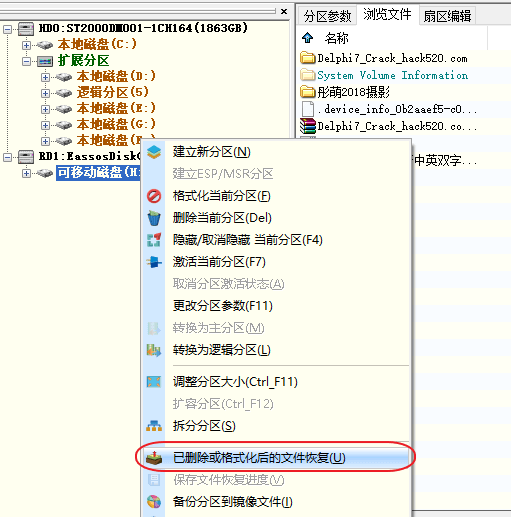
Task: Click the red format current partition icon
Action: 154,196
